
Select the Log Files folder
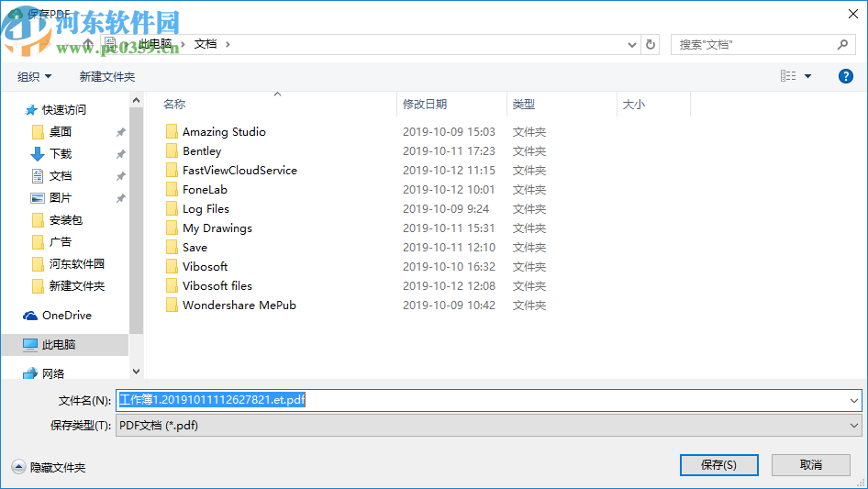point(206,209)
